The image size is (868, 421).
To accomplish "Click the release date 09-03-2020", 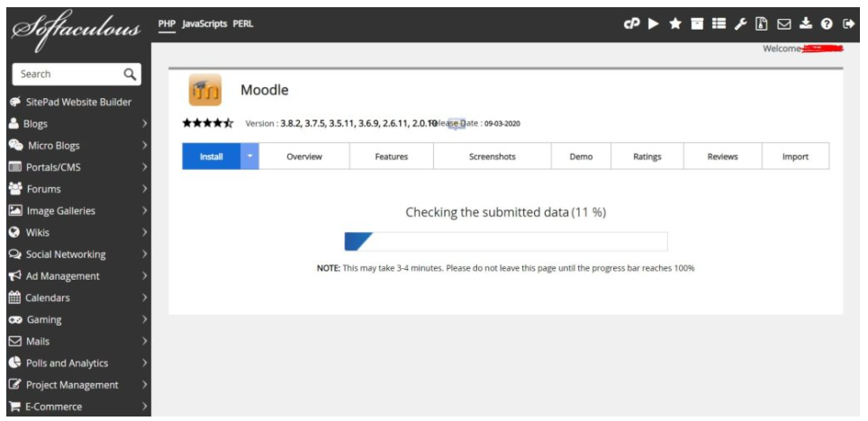I will pos(502,124).
